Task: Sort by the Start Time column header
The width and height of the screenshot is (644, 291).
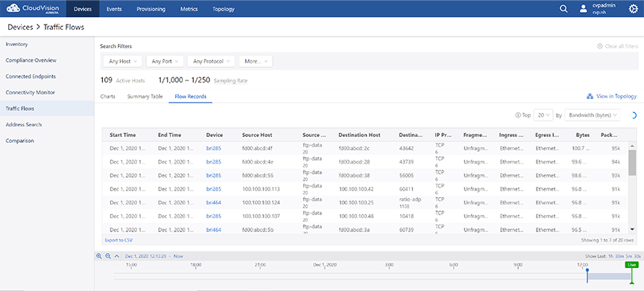Action: (123, 135)
